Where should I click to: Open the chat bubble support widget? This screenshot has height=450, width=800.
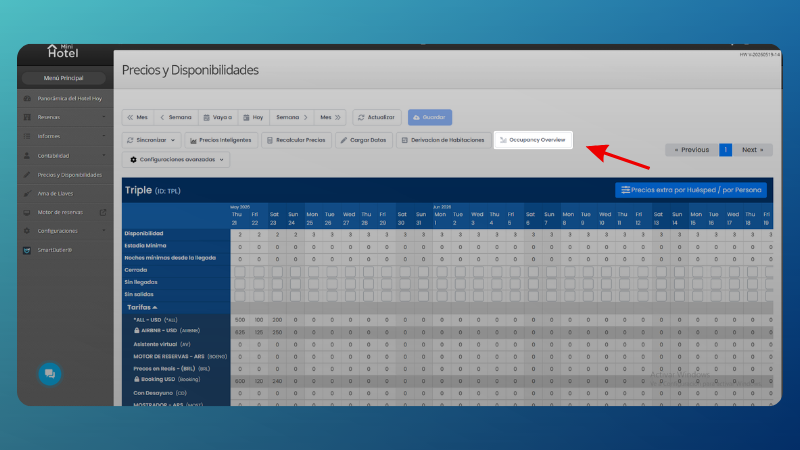[x=49, y=374]
